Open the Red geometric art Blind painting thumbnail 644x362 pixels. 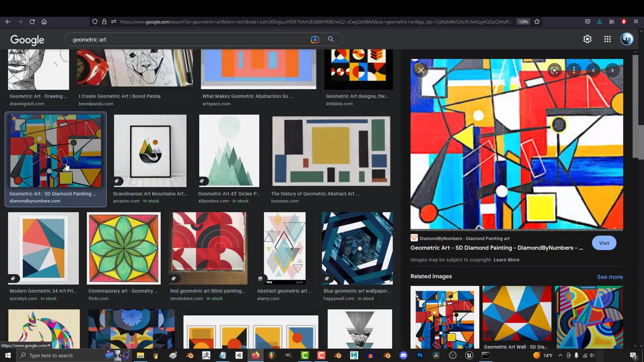click(x=208, y=248)
